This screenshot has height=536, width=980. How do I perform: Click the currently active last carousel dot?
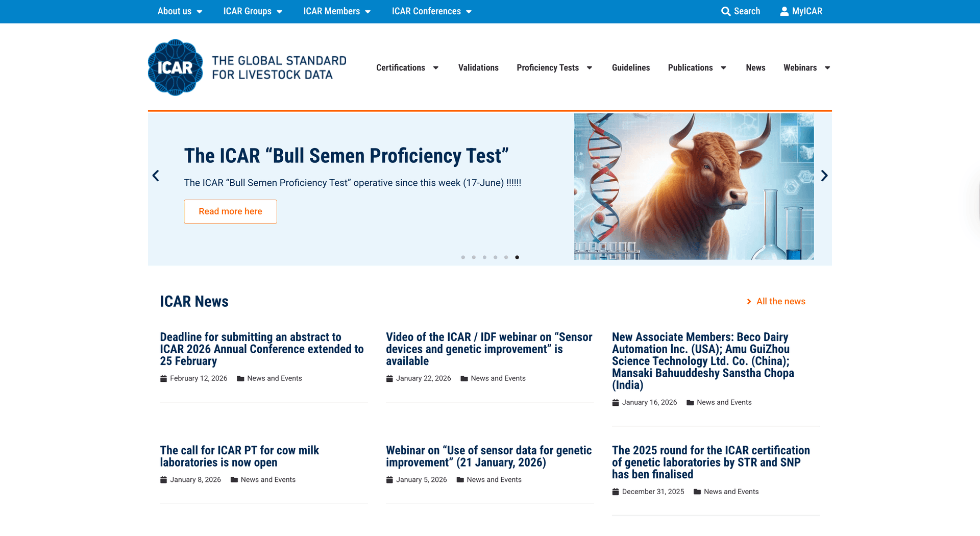[x=517, y=257]
